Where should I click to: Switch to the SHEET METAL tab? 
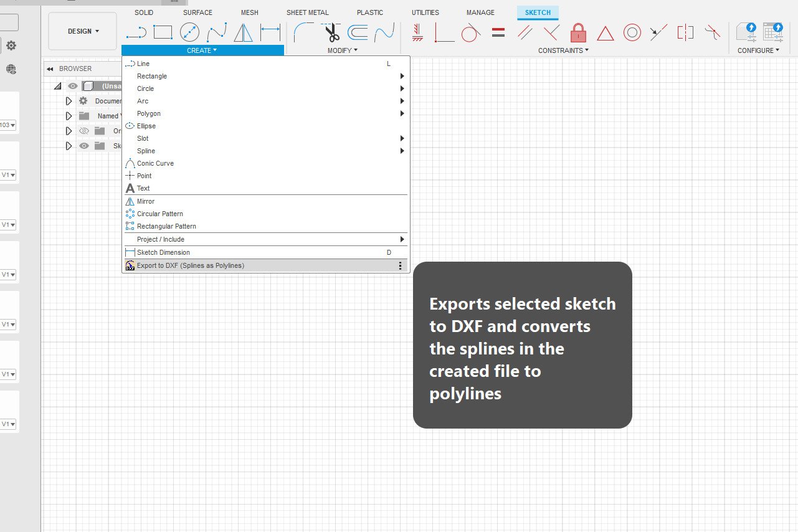[x=308, y=12]
